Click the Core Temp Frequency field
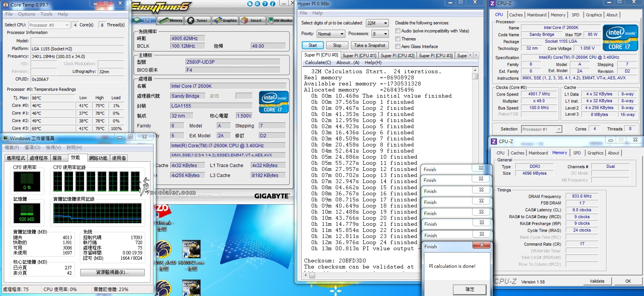The height and width of the screenshot is (296, 644). point(78,56)
